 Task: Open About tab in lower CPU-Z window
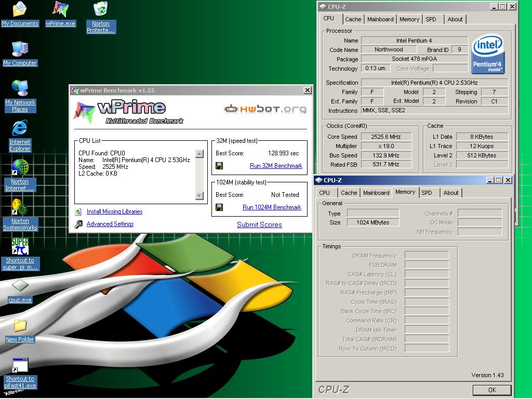click(451, 193)
